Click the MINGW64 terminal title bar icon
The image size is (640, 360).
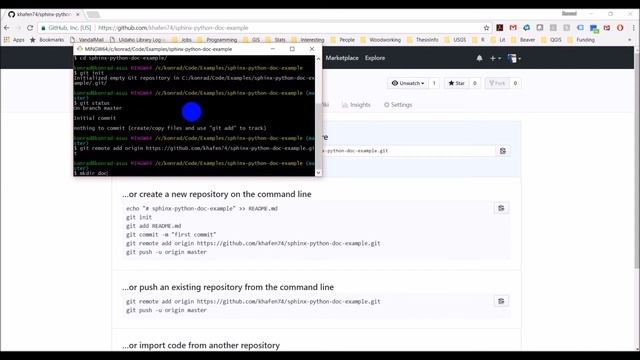tap(80, 49)
